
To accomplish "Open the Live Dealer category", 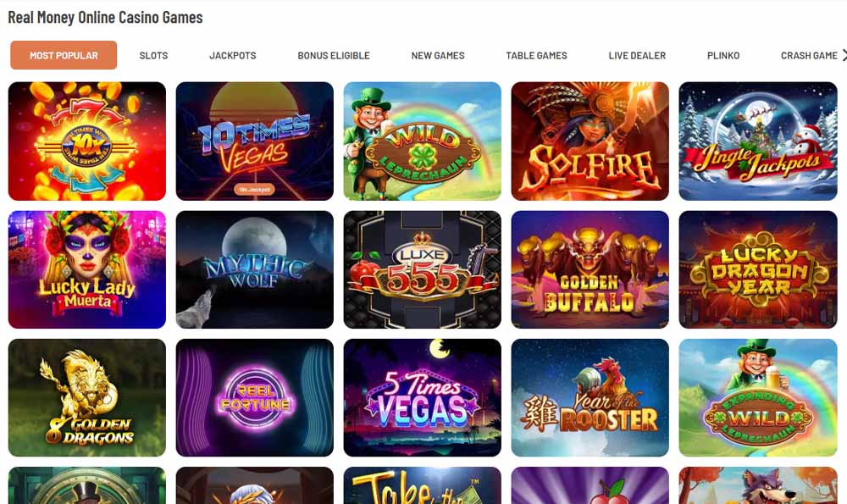I will tap(637, 55).
